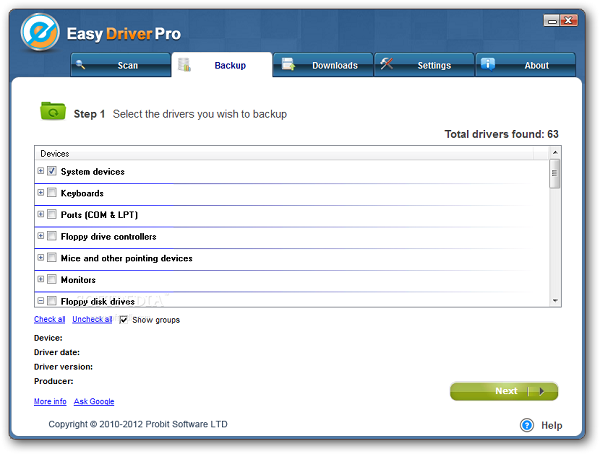
Task: Click the Check all link
Action: 49,319
